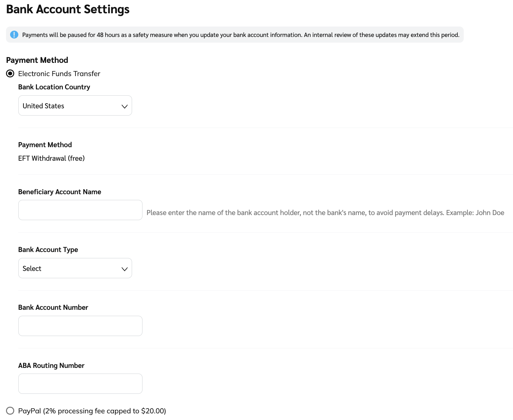Click the ABA Routing Number label
This screenshot has width=513, height=420.
51,366
